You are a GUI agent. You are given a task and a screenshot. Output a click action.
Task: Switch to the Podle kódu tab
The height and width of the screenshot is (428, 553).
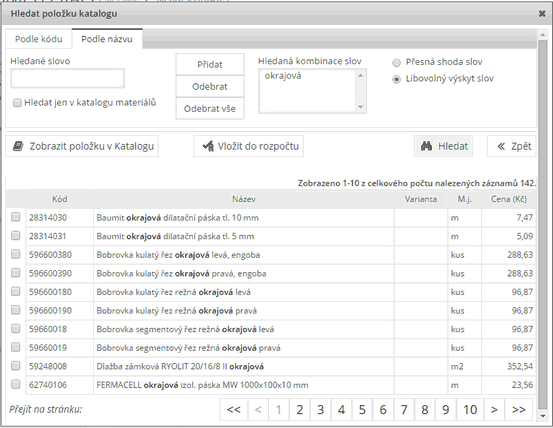pos(39,39)
